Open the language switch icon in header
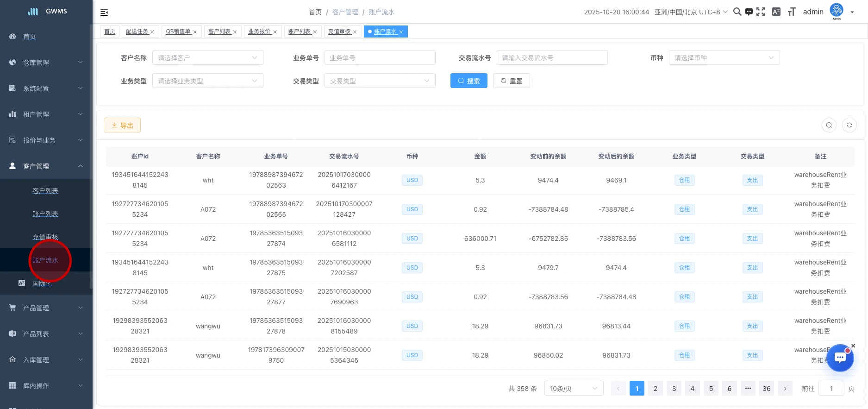868x409 pixels. point(776,12)
